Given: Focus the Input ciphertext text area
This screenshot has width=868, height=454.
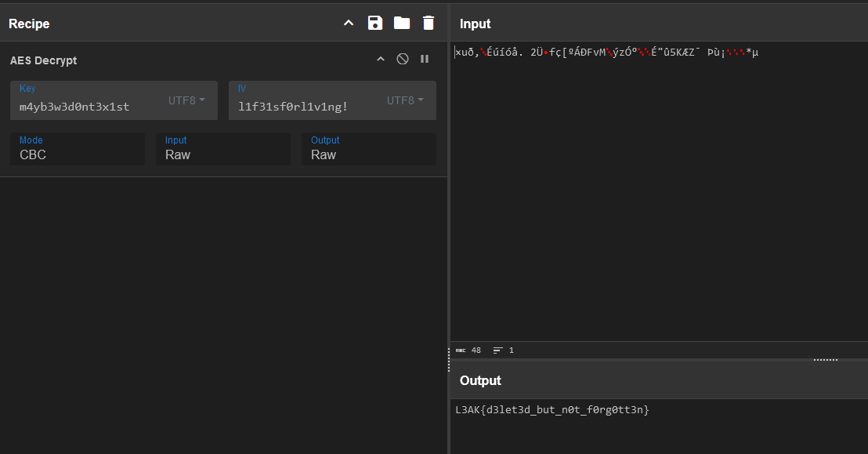Looking at the screenshot, I should coord(658,196).
